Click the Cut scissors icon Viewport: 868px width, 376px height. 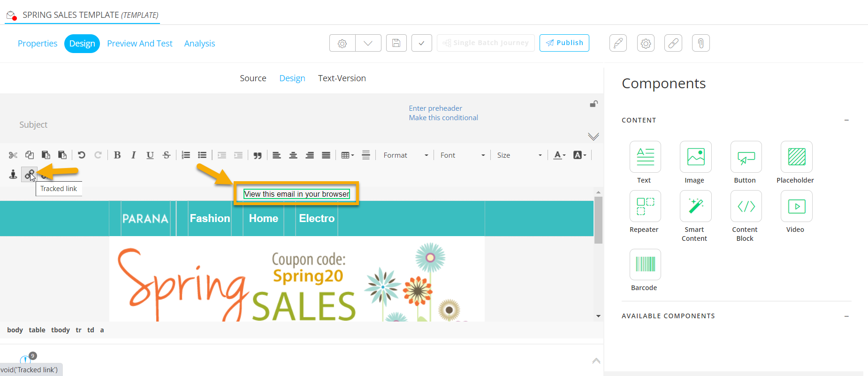pyautogui.click(x=13, y=155)
